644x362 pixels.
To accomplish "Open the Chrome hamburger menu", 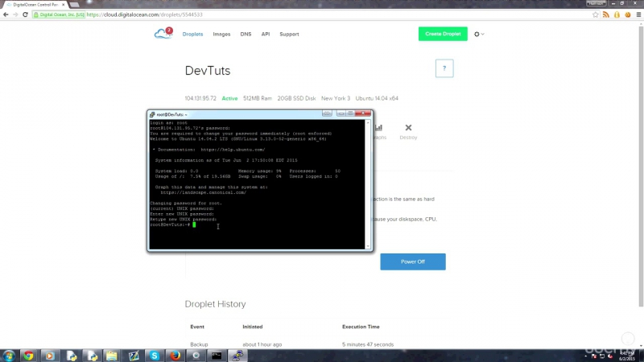I will point(638,14).
